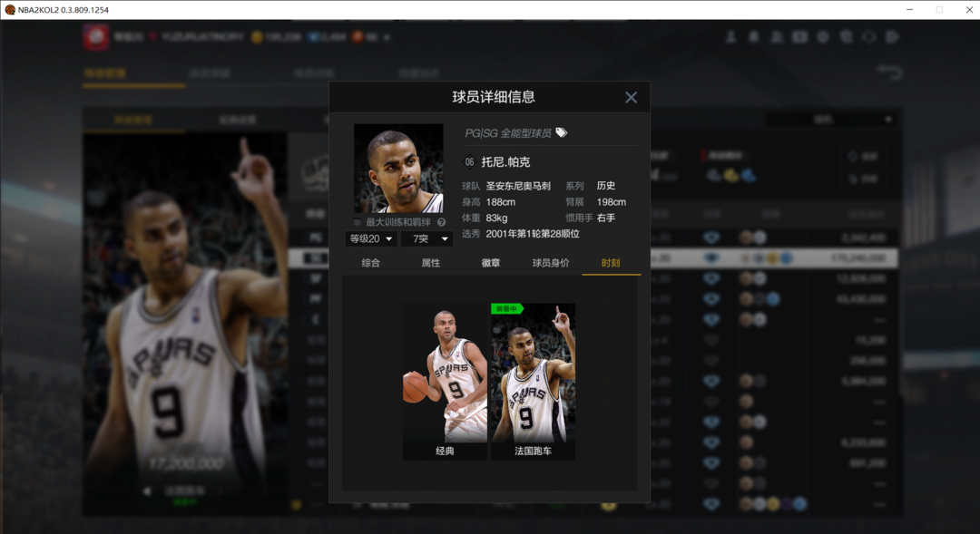
Task: Select the 经典 moment card
Action: pos(445,382)
